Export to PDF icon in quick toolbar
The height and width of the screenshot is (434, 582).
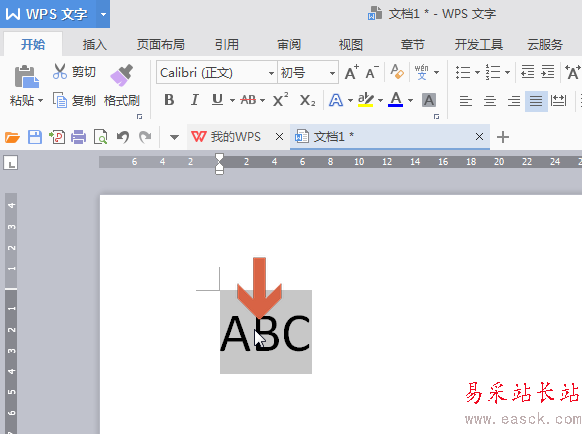[57, 137]
